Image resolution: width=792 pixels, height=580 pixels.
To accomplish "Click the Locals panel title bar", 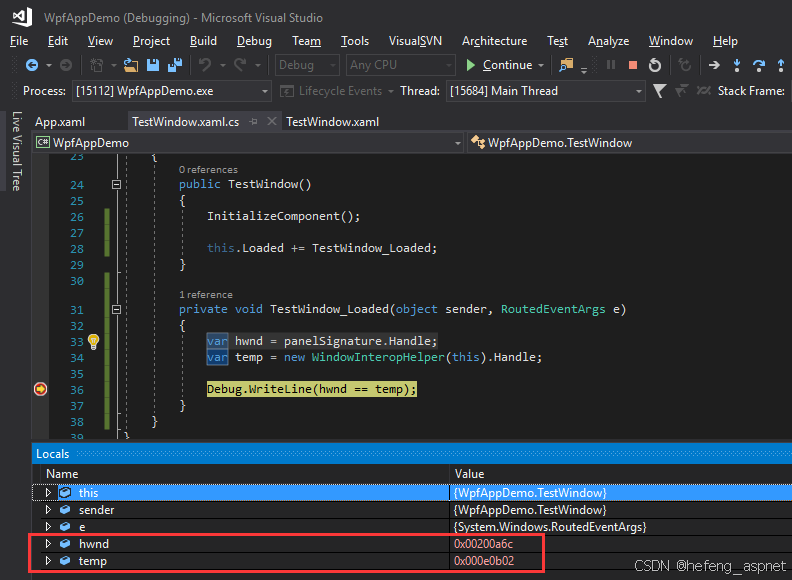I will point(412,453).
